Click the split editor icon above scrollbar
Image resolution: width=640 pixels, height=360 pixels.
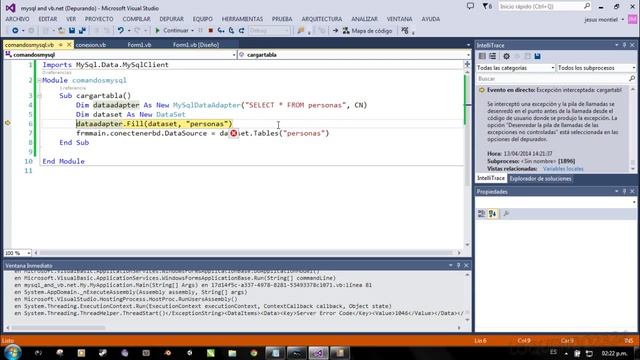(x=467, y=64)
